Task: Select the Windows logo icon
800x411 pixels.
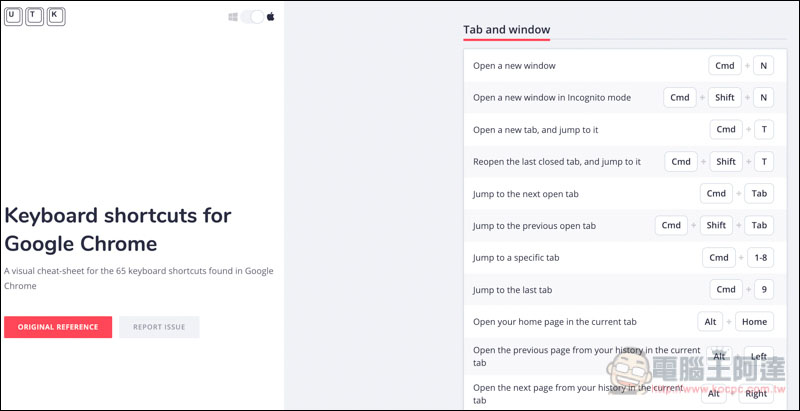Action: coord(233,17)
